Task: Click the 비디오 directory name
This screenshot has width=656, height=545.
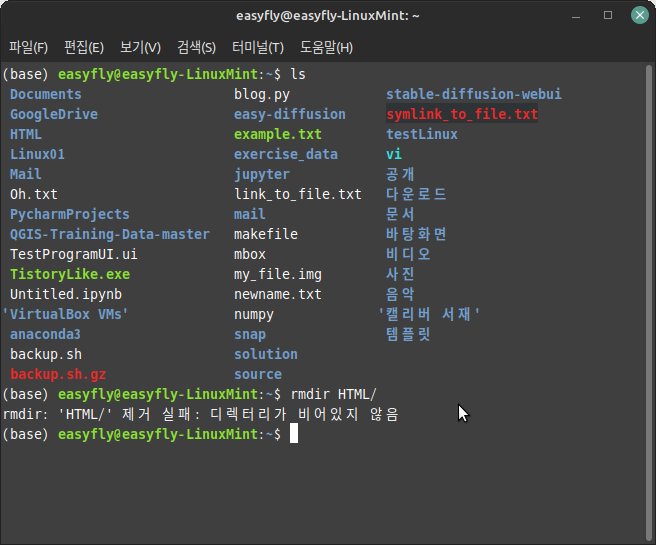Action: (408, 254)
